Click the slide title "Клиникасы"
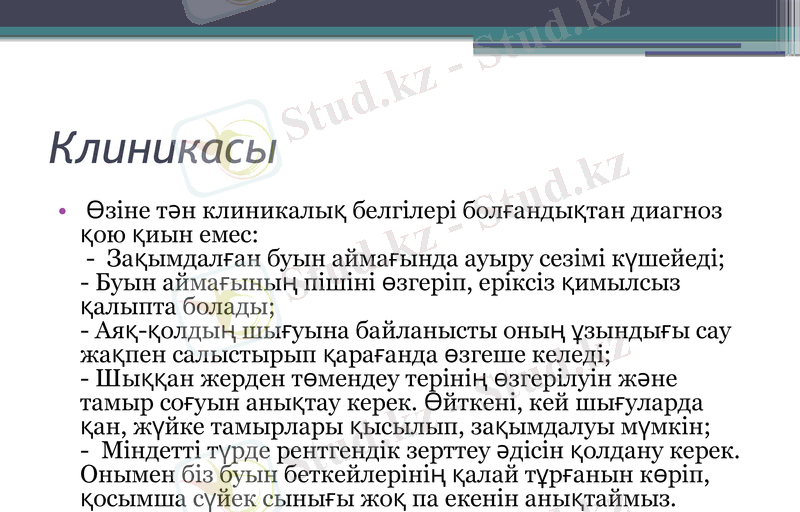The width and height of the screenshot is (800, 512). click(163, 148)
